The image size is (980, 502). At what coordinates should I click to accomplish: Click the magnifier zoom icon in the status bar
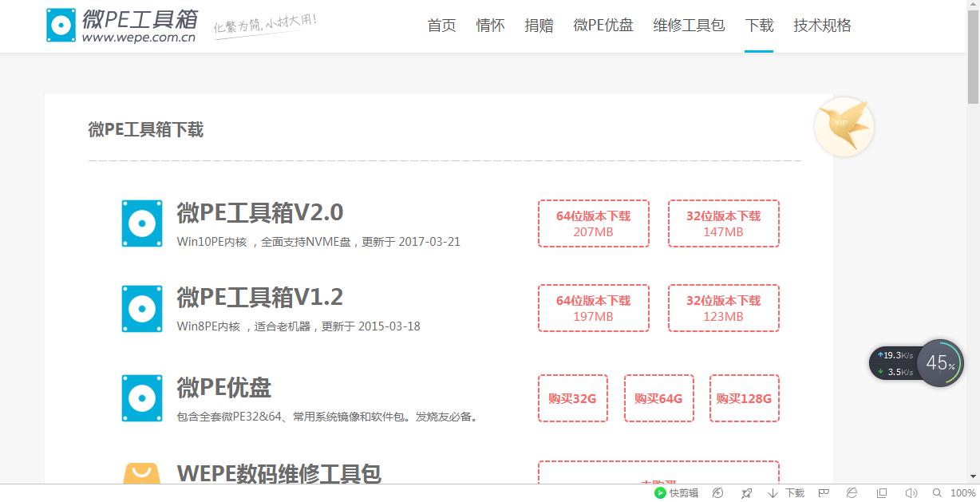pyautogui.click(x=938, y=493)
